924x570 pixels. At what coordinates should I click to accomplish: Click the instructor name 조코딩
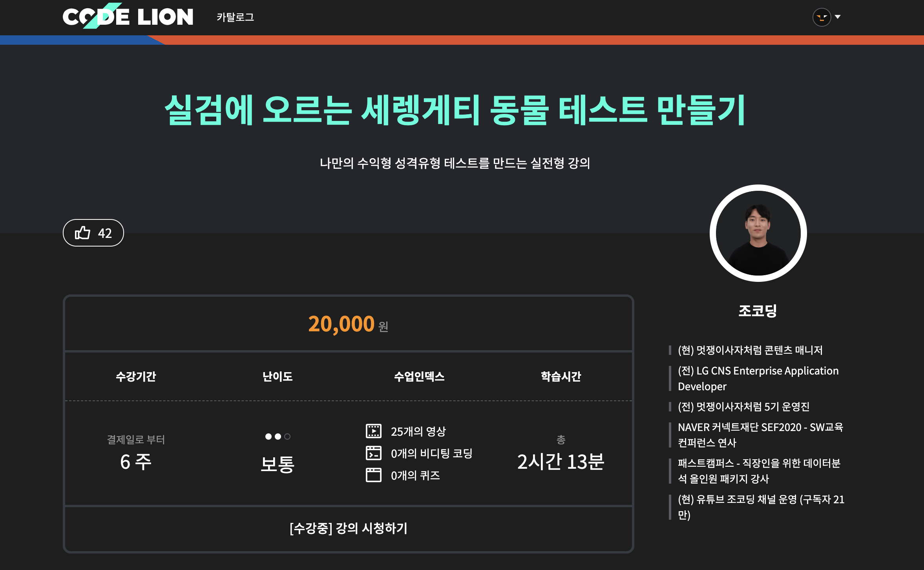758,311
